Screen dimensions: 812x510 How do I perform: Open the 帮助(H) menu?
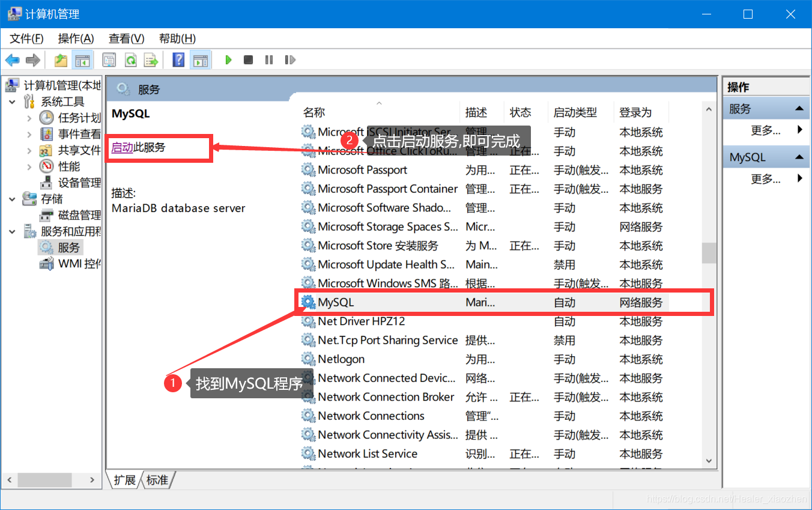[x=177, y=38]
